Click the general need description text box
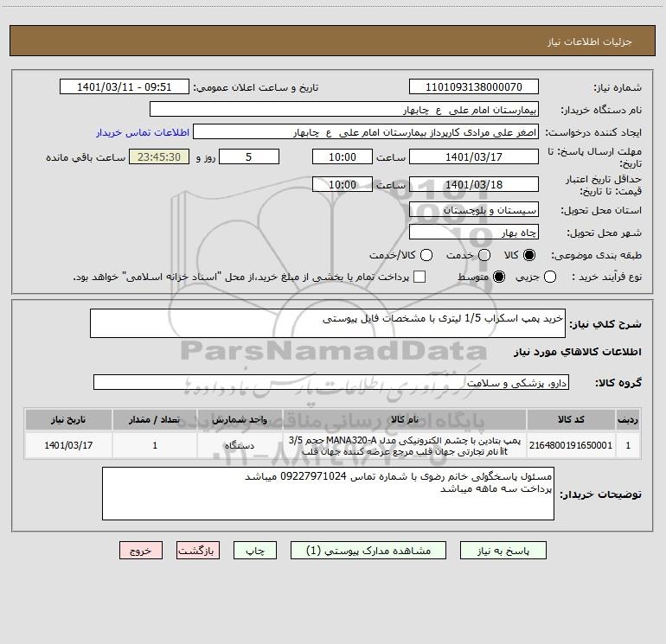 click(x=328, y=323)
